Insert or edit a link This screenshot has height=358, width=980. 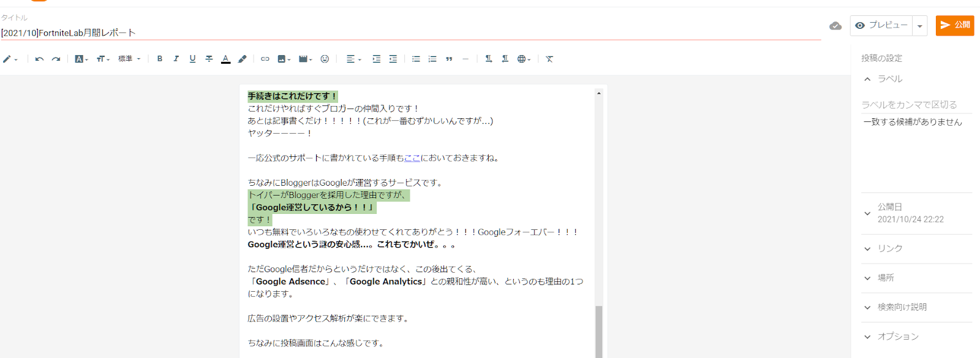pyautogui.click(x=265, y=59)
